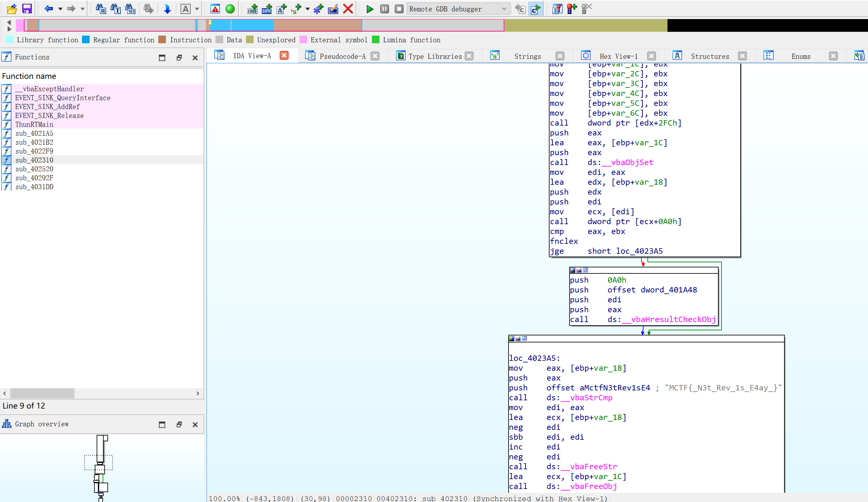Viewport: 868px width, 502px height.
Task: Click the Open file folder icon
Action: pyautogui.click(x=12, y=9)
